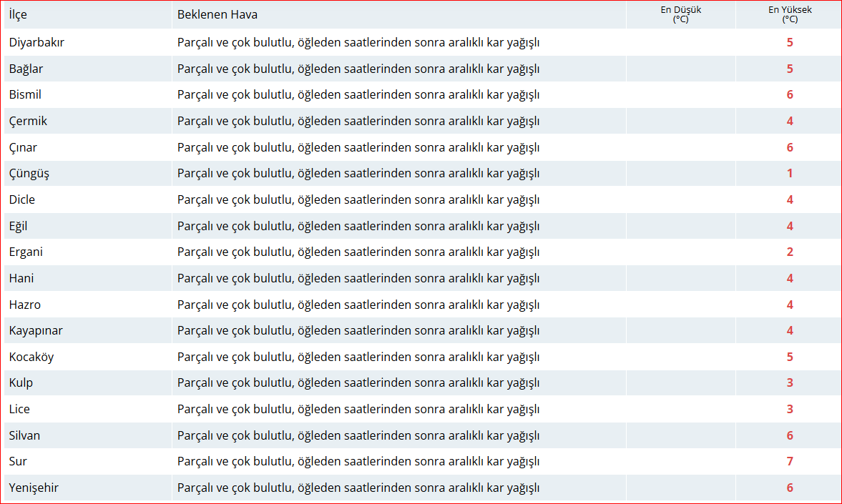Screen dimensions: 842x504
Task: Select the Dicle district name
Action: pos(22,199)
